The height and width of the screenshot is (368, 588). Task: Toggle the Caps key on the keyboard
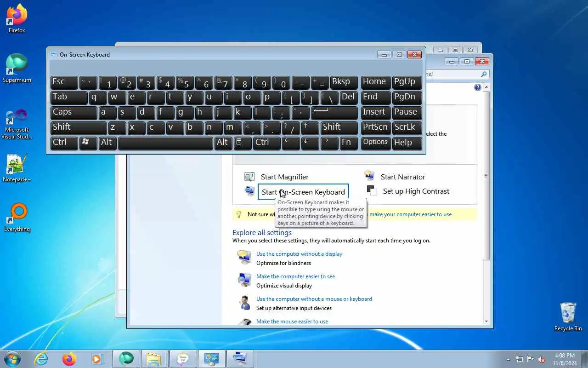pyautogui.click(x=73, y=112)
